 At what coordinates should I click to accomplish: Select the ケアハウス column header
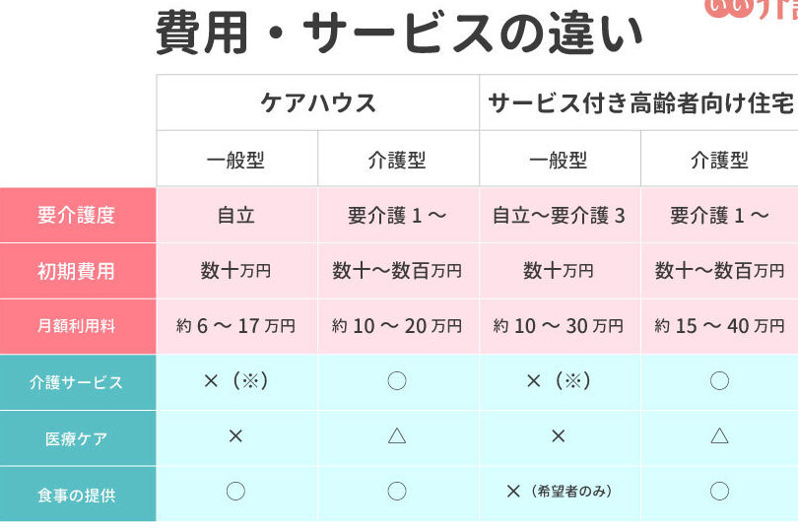click(318, 102)
